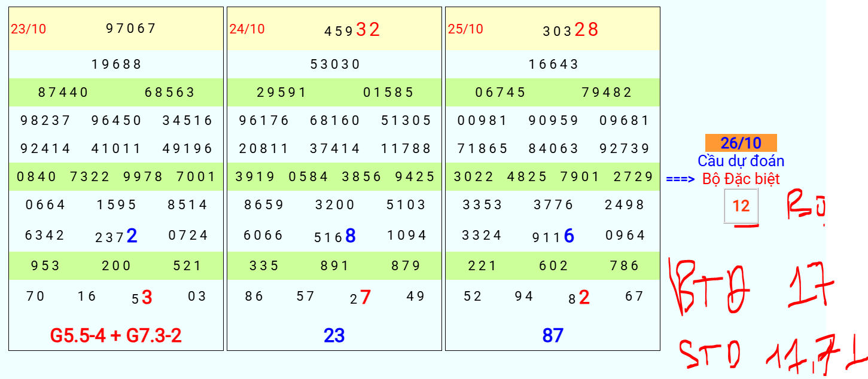Click the red 'Bộ Đặc biệt' label
The width and height of the screenshot is (868, 379).
click(741, 179)
